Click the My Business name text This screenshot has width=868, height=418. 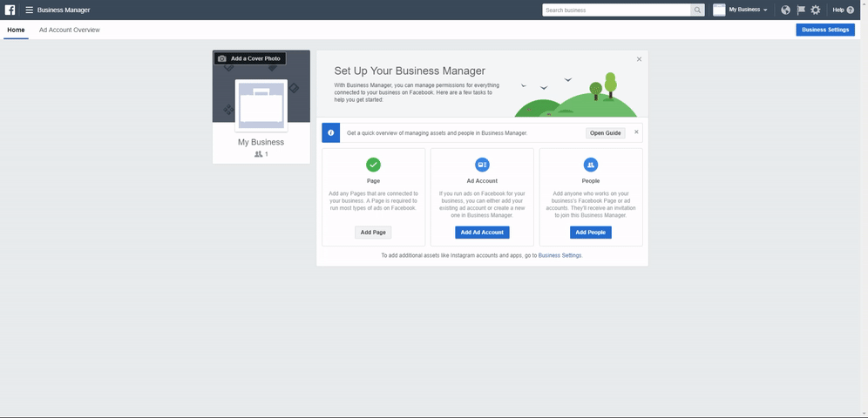[x=261, y=142]
